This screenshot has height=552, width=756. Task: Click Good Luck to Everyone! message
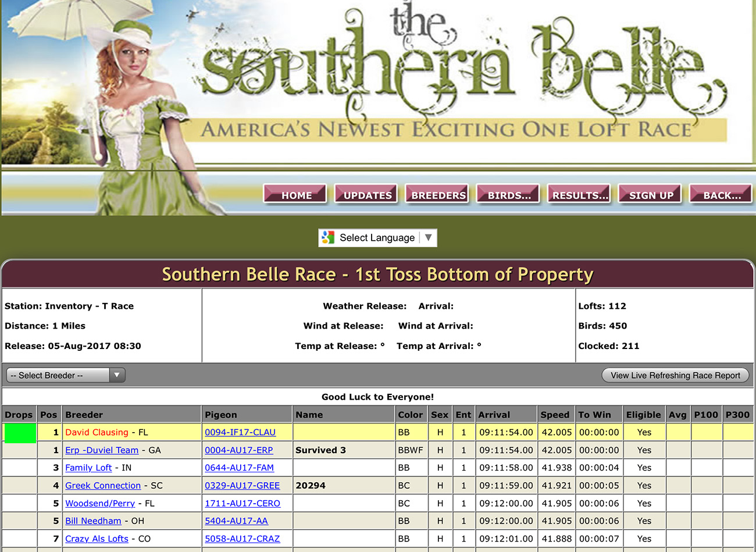coord(377,397)
